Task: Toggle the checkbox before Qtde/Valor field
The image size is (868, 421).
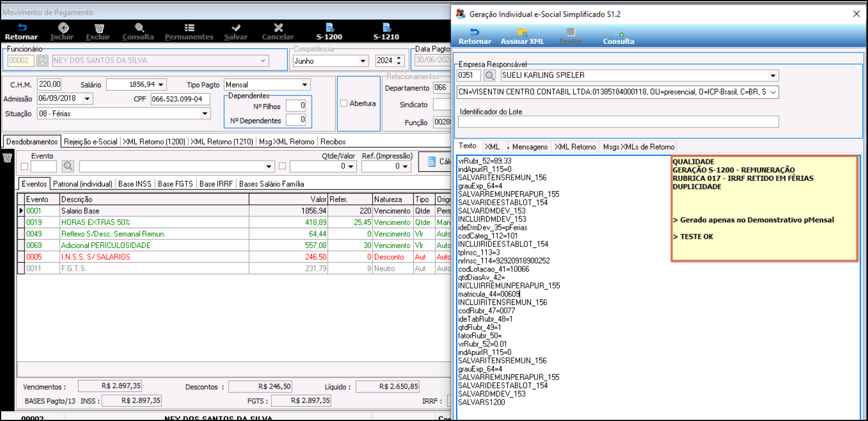Action: click(283, 166)
